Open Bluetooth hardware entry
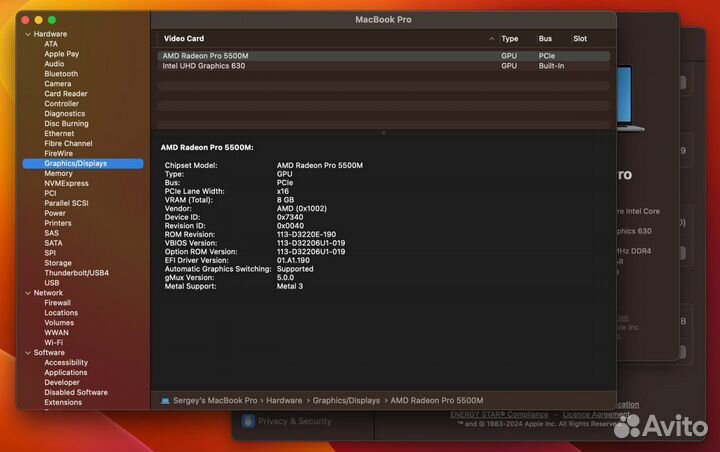 click(x=61, y=74)
